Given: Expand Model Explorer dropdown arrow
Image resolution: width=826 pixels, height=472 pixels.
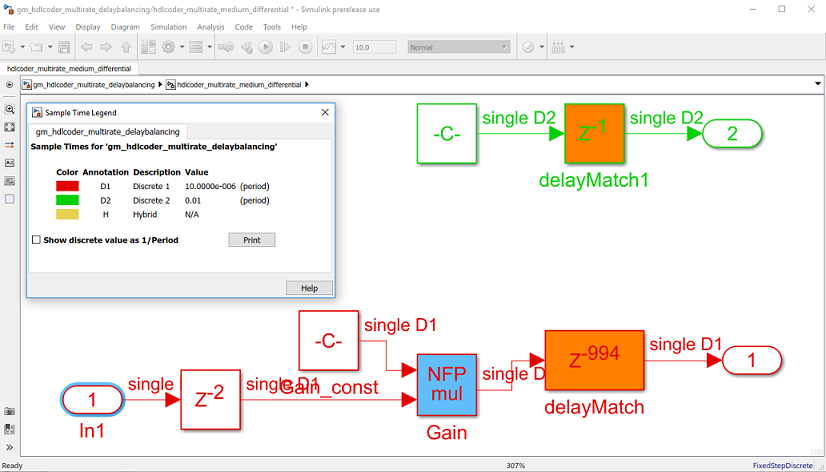Looking at the screenshot, I should click(x=210, y=47).
